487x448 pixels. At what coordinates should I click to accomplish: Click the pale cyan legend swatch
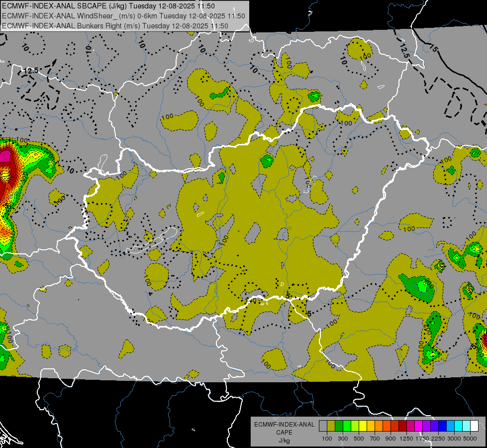(x=467, y=426)
